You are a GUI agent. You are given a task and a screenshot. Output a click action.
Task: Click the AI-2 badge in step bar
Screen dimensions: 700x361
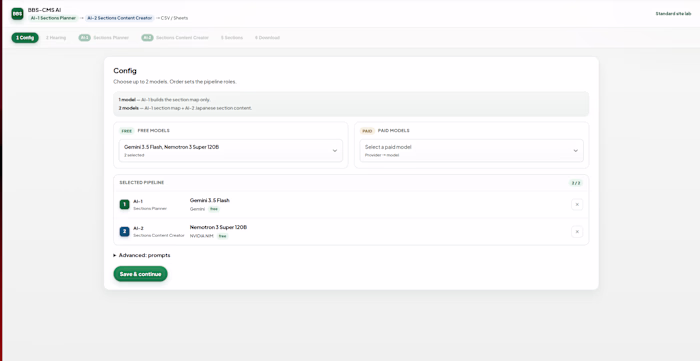(147, 38)
